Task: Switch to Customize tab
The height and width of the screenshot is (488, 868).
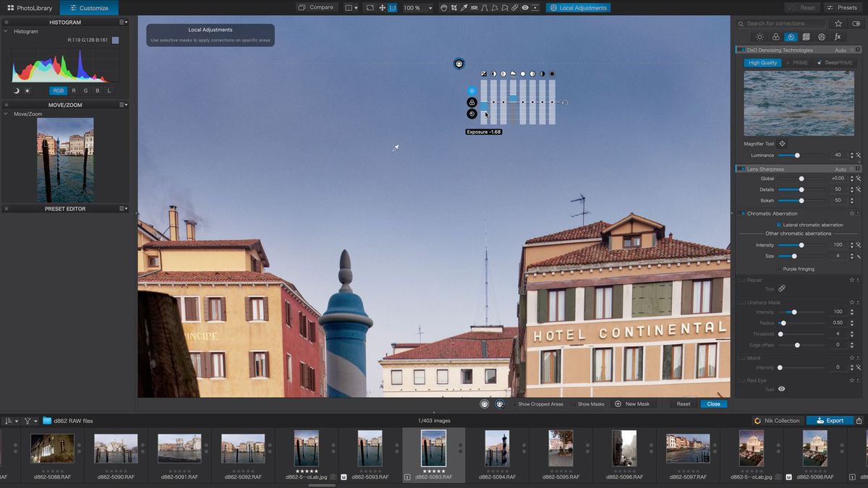Action: 89,8
